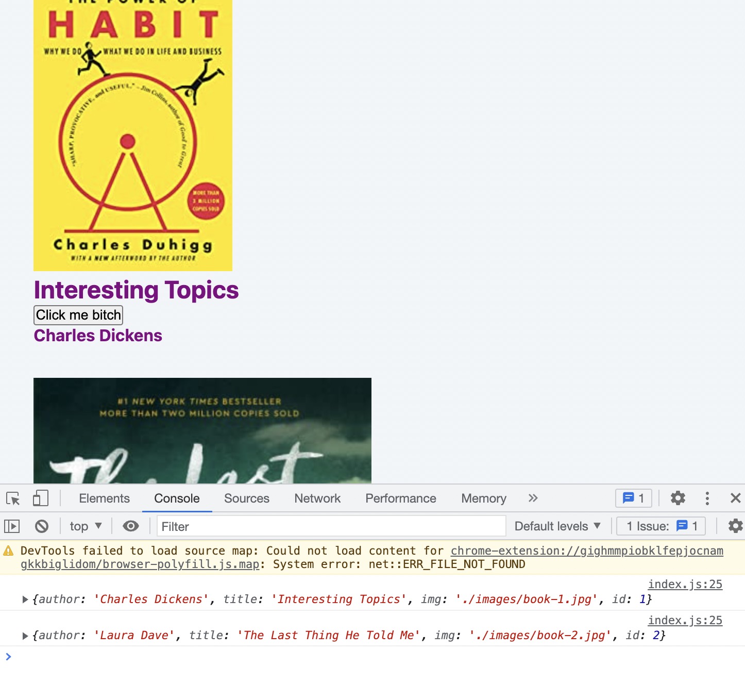Open the Sources tab
Screen dimensions: 745x700
tap(247, 498)
